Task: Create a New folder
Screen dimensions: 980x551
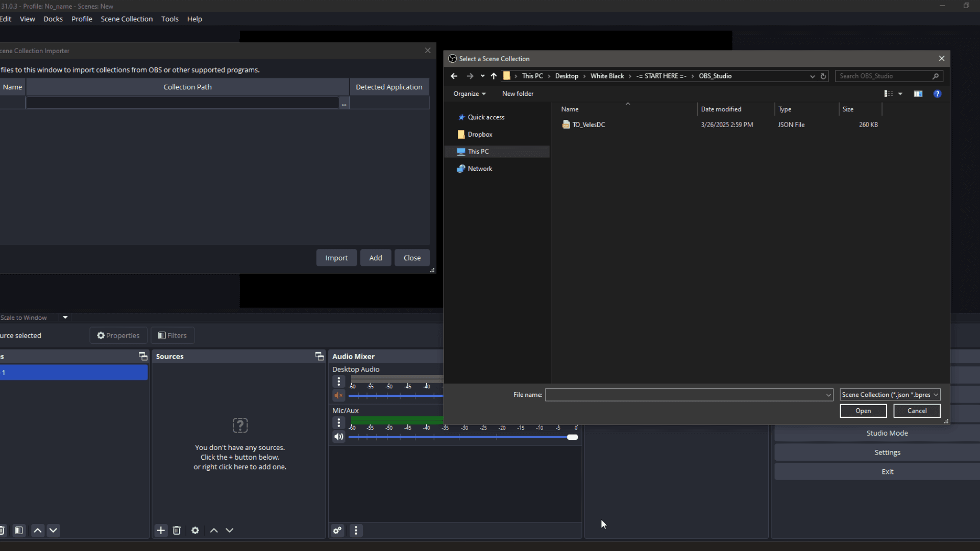Action: coord(518,94)
